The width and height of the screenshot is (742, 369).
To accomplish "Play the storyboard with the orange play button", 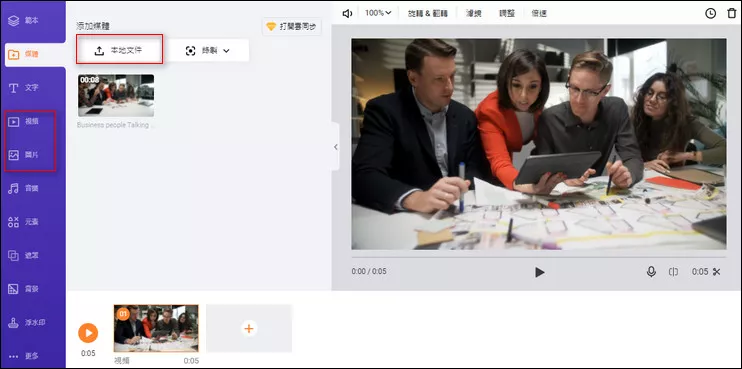I will coord(88,333).
